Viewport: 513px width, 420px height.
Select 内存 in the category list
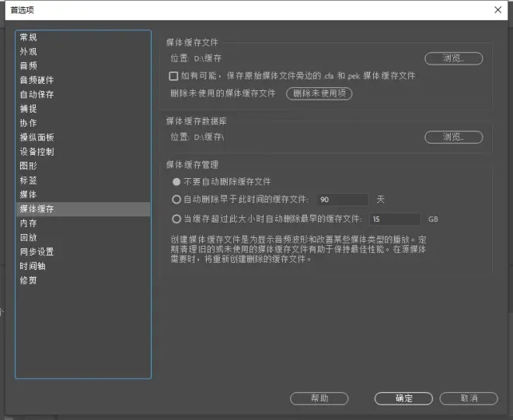(83, 223)
